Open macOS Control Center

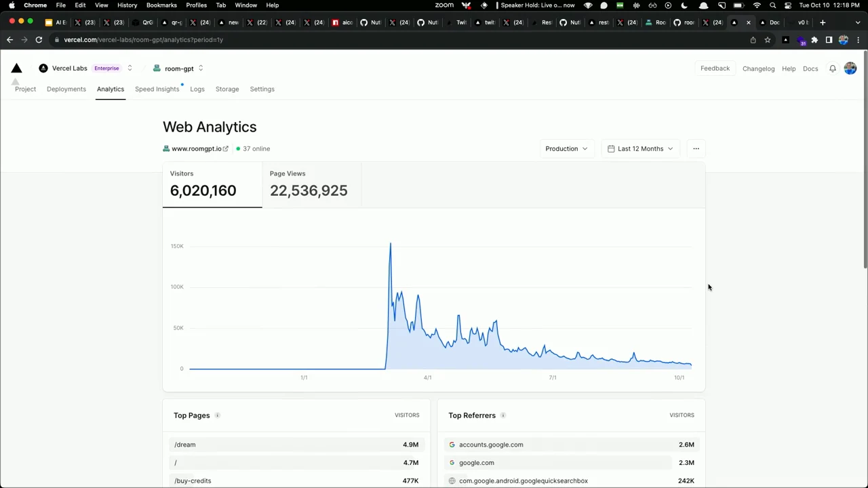[788, 5]
